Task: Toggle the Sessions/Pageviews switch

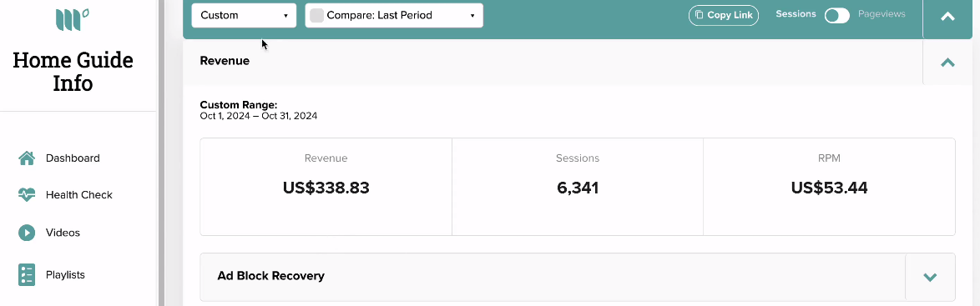Action: pyautogui.click(x=837, y=16)
